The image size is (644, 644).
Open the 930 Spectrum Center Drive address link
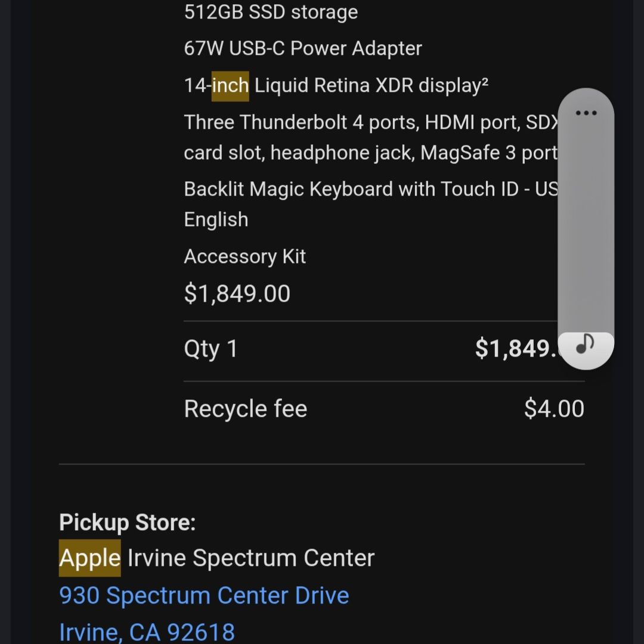(204, 595)
